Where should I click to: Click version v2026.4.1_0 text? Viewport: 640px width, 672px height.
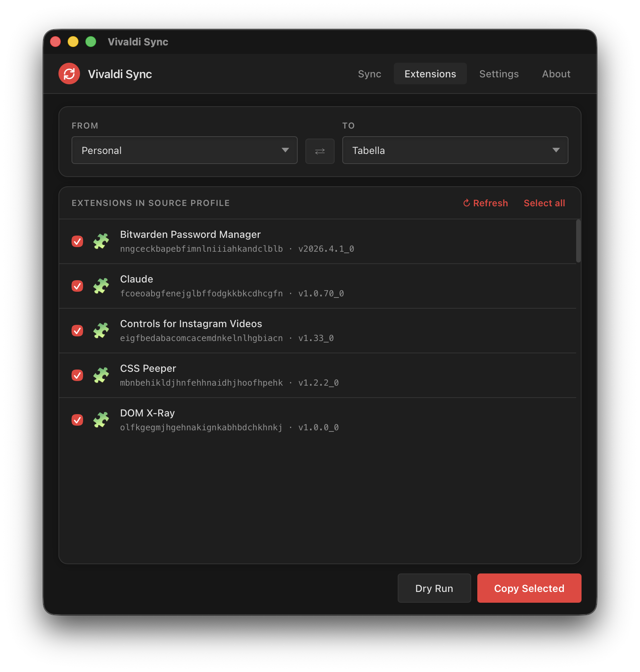(326, 249)
